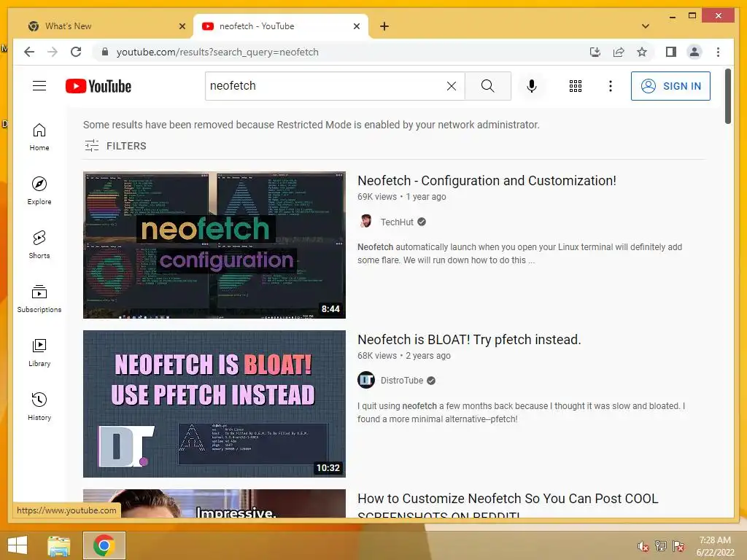This screenshot has height=560, width=747.
Task: Select the neofetch - YouTube tab
Action: point(281,26)
